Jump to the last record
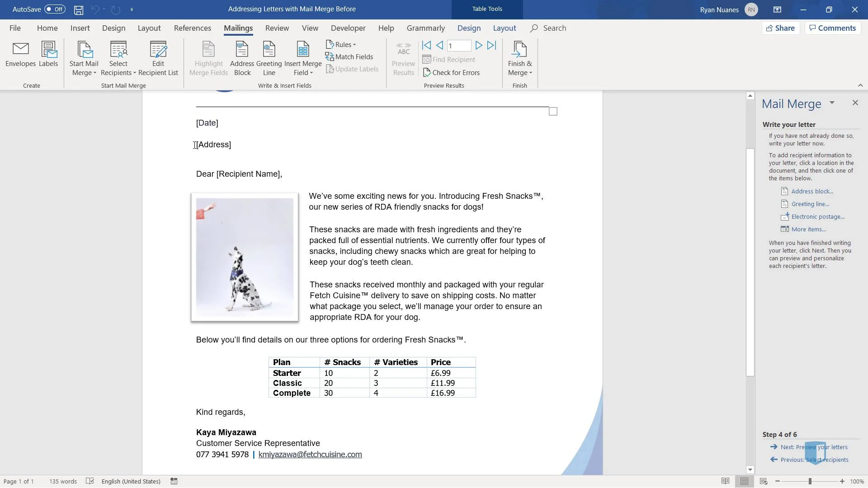868x488 pixels. (492, 45)
